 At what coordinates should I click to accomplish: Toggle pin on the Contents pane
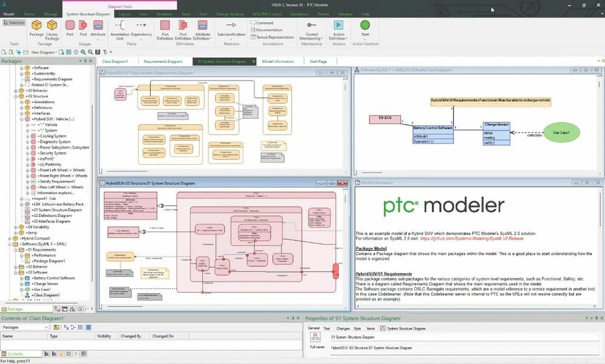click(x=293, y=319)
